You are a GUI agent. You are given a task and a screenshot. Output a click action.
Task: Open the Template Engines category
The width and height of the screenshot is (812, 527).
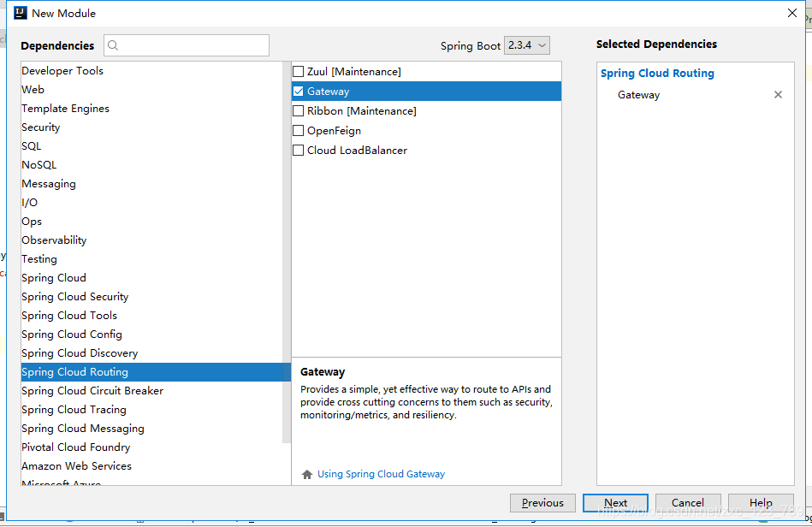(152, 109)
